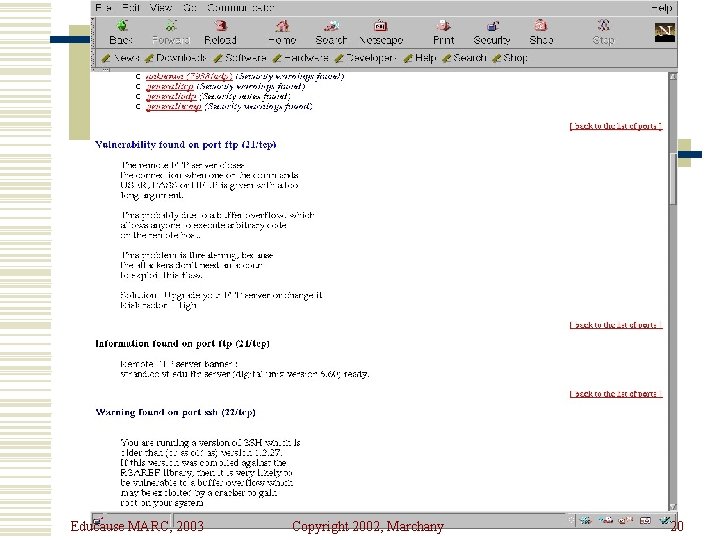This screenshot has height=540, width=720.
Task: Follow the general/udp port link
Action: pyautogui.click(x=171, y=96)
